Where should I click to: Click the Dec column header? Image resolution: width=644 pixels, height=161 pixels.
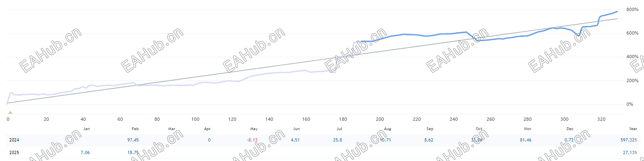coord(570,128)
